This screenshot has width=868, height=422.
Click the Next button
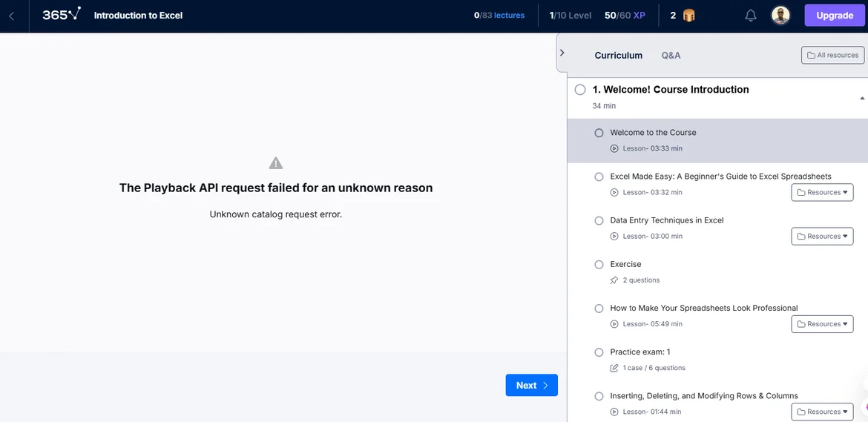coord(531,386)
